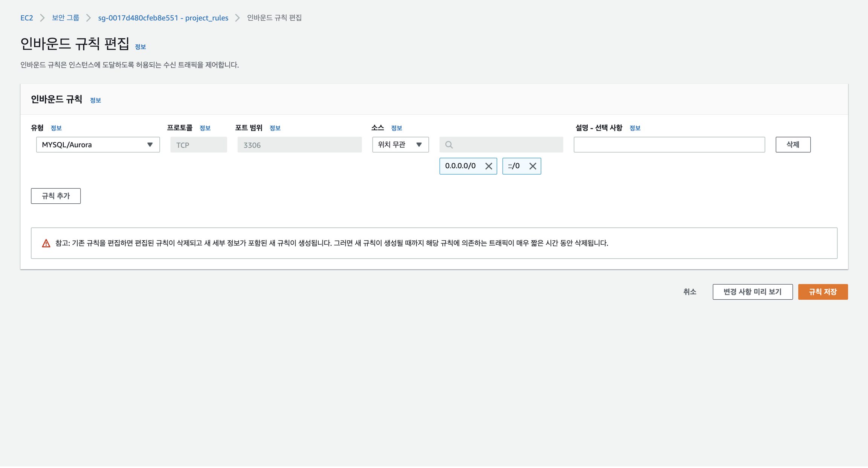Open the MYSQL/Aurora type dropdown

98,145
